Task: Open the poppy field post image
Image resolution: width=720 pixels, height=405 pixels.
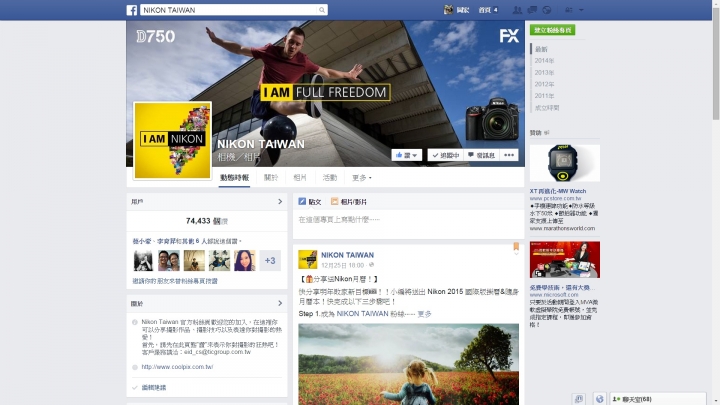Action: click(x=409, y=364)
